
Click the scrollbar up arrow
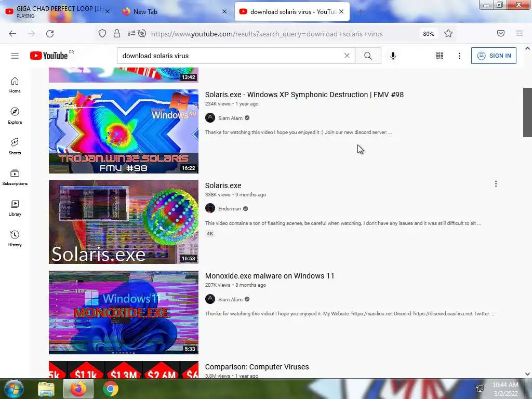click(x=527, y=48)
